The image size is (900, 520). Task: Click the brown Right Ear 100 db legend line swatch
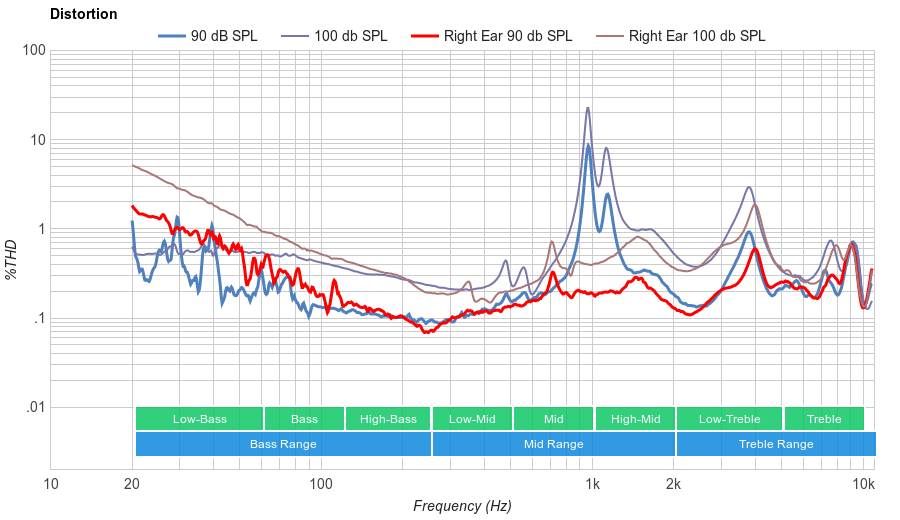[610, 36]
